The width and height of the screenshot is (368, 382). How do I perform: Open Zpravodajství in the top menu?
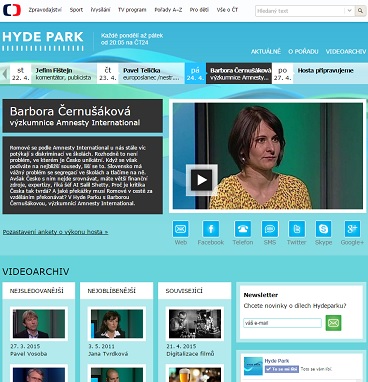coord(45,10)
